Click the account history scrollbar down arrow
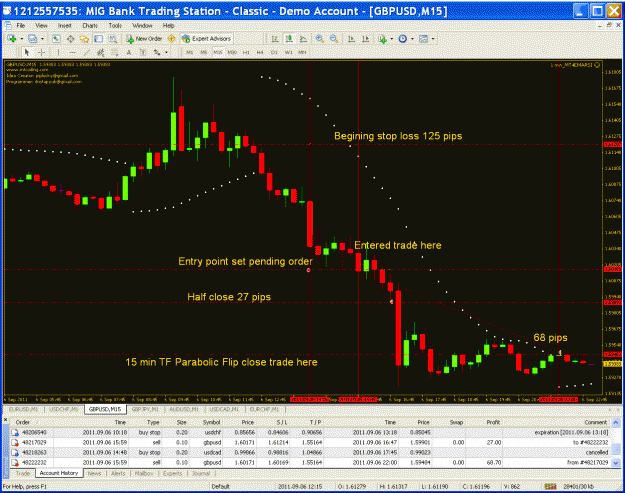 (x=616, y=463)
